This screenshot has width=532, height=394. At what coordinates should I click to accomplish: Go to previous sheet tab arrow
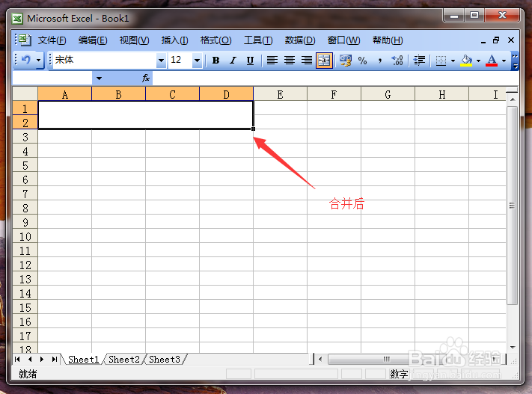[x=30, y=359]
